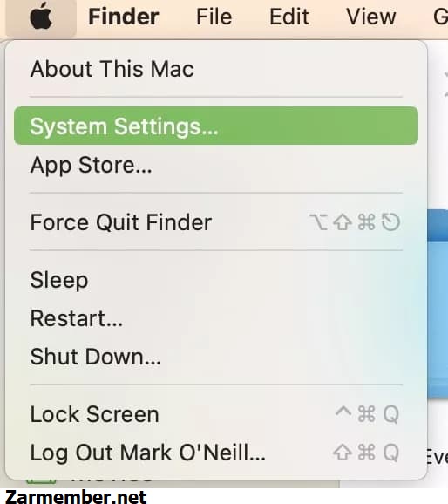
Task: Select Shut Down… option
Action: pyautogui.click(x=216, y=357)
